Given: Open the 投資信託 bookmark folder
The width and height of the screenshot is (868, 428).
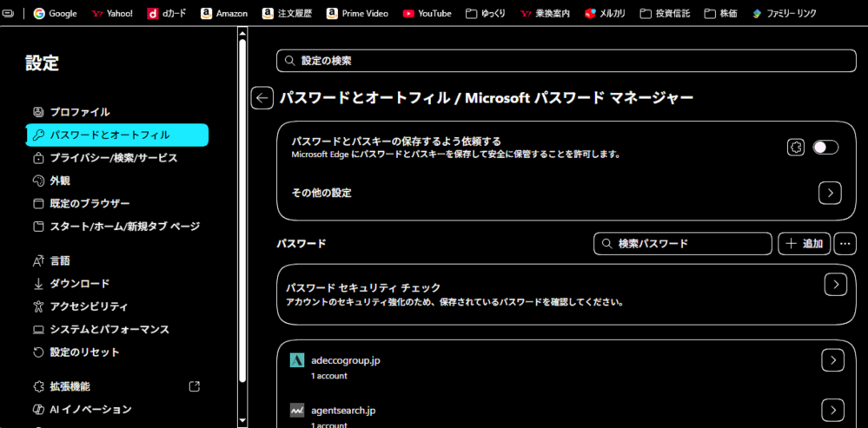Looking at the screenshot, I should (x=665, y=13).
